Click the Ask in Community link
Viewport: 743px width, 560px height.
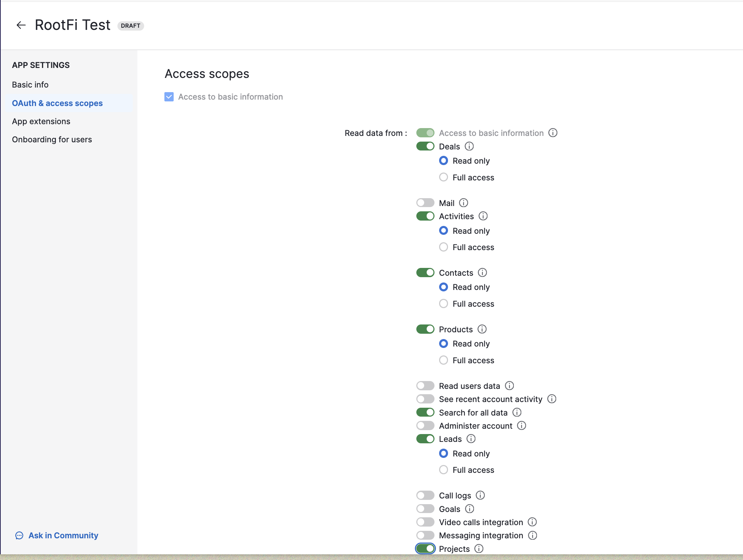(63, 535)
